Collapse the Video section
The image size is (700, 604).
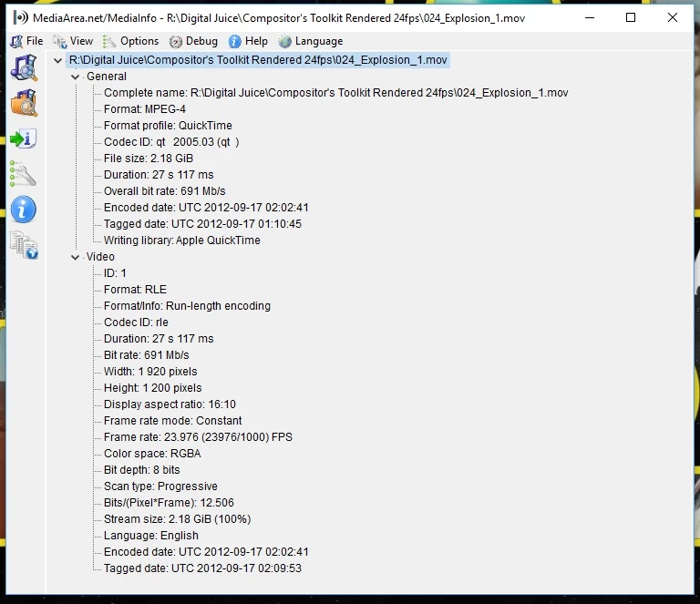(x=75, y=257)
